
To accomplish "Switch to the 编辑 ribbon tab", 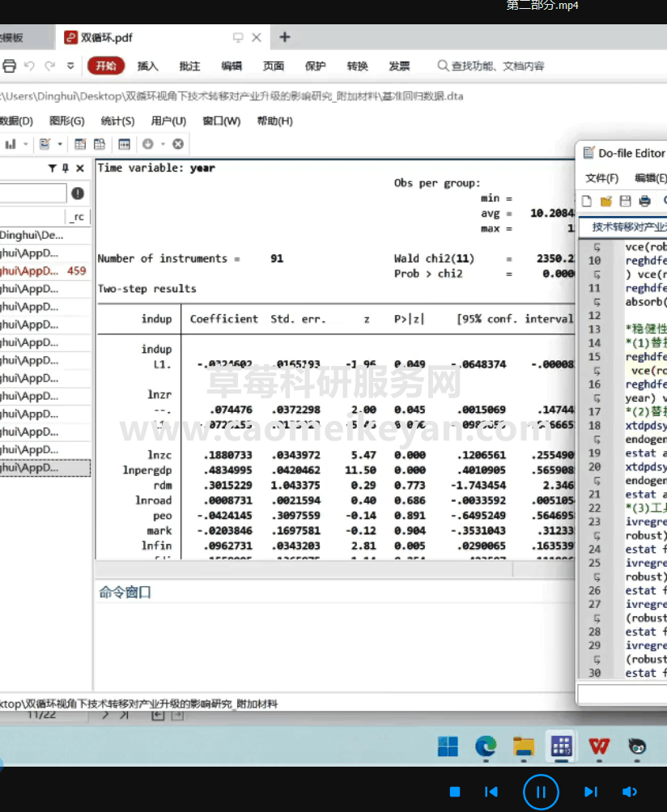I will (x=232, y=66).
